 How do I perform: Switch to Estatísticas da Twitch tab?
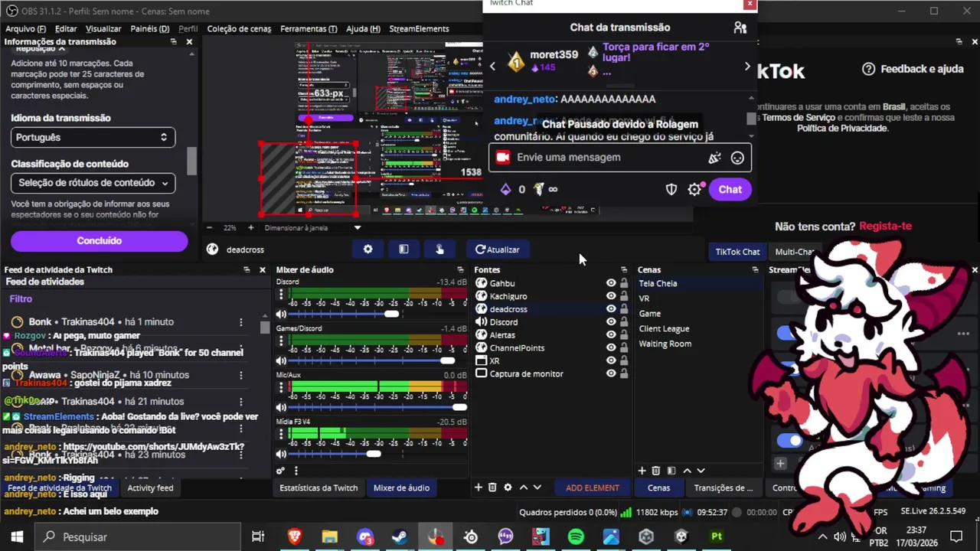pyautogui.click(x=318, y=487)
